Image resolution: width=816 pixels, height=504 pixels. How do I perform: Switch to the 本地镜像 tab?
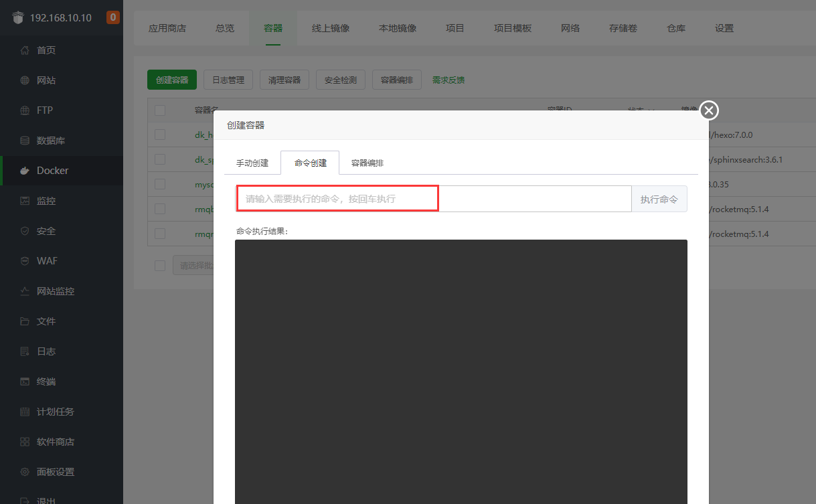coord(398,28)
